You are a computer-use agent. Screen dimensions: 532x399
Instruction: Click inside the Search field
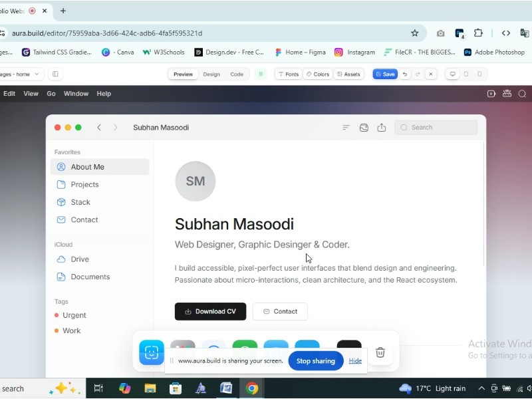click(x=436, y=127)
